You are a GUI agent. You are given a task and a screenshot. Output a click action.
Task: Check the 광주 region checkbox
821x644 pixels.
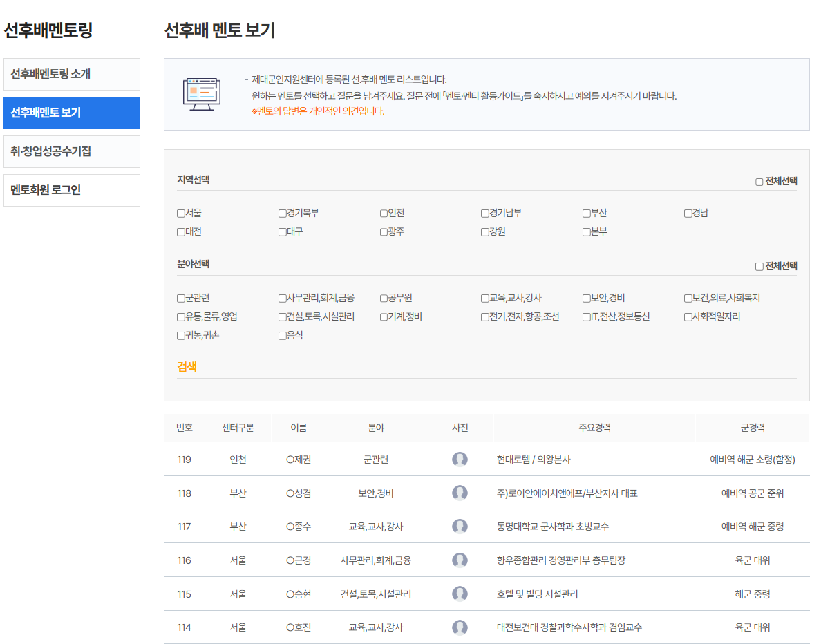tap(384, 232)
